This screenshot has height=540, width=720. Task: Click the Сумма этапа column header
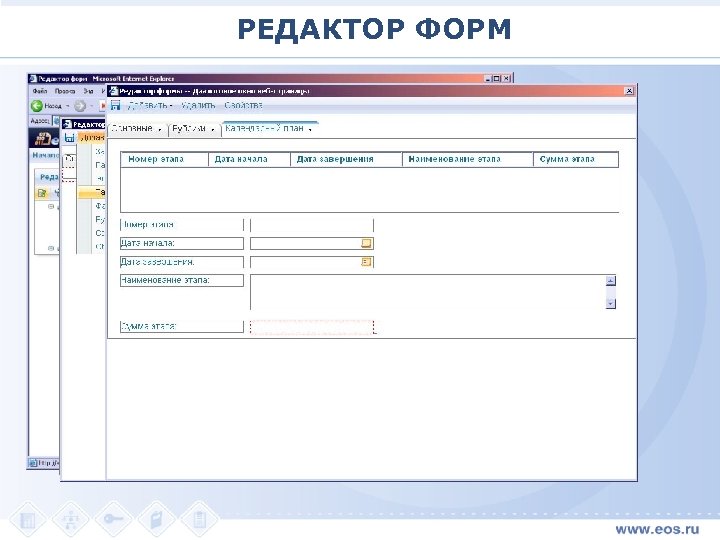576,159
